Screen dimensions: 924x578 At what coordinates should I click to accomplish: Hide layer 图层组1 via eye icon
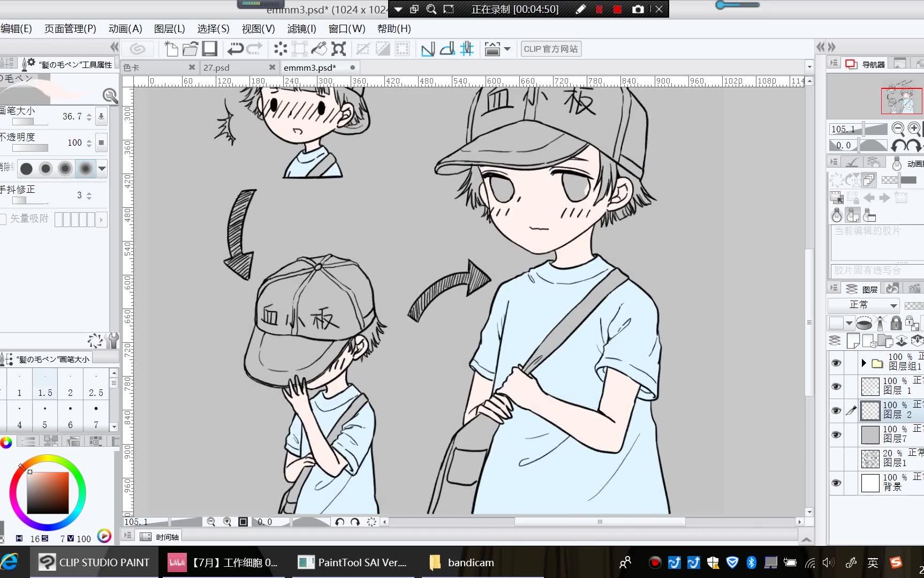click(x=836, y=363)
